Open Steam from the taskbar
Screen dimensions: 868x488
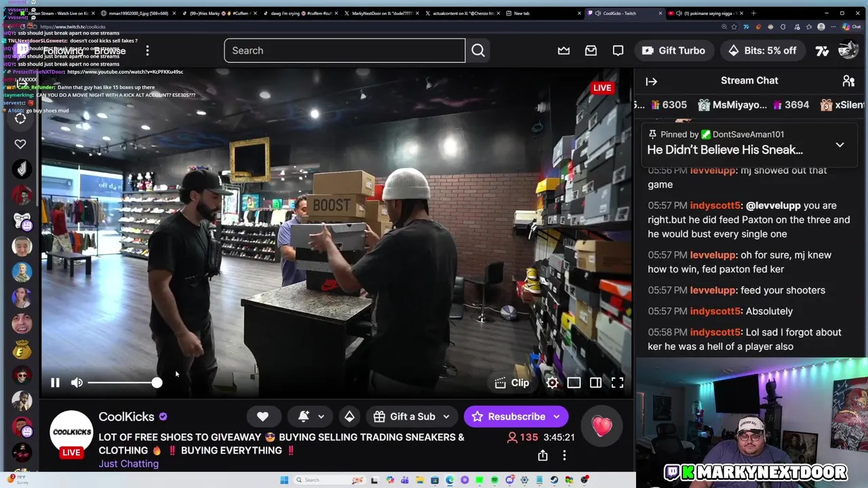pyautogui.click(x=554, y=480)
